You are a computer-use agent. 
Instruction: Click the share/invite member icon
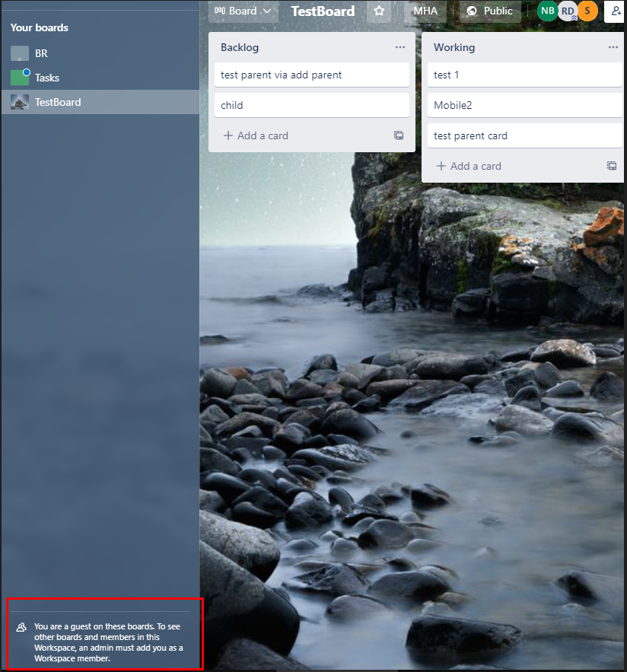(616, 11)
